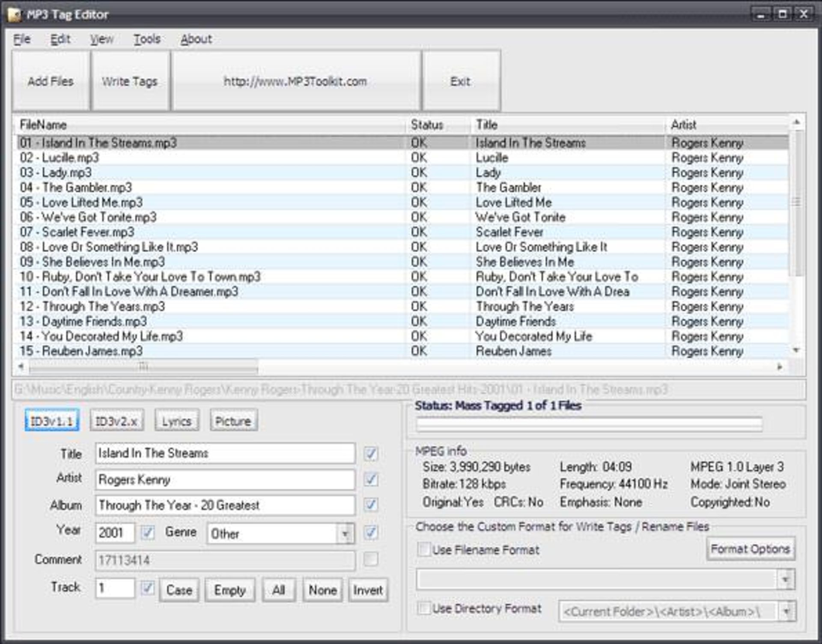The height and width of the screenshot is (644, 822).
Task: Click the list's scroll up arrow
Action: click(x=796, y=123)
